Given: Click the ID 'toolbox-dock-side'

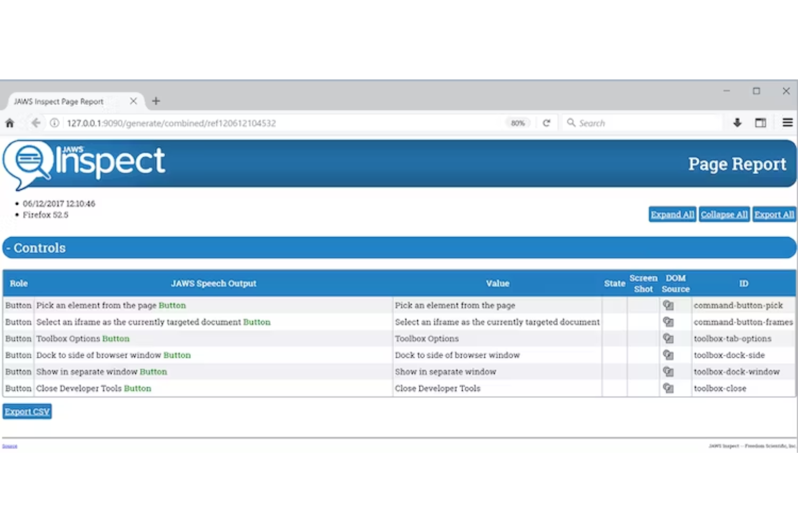Looking at the screenshot, I should 729,355.
